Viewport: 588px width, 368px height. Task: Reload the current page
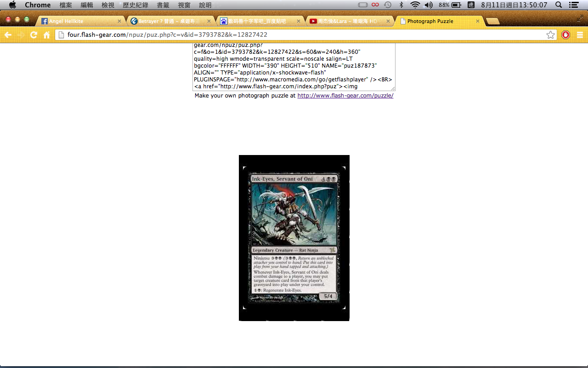pyautogui.click(x=34, y=35)
